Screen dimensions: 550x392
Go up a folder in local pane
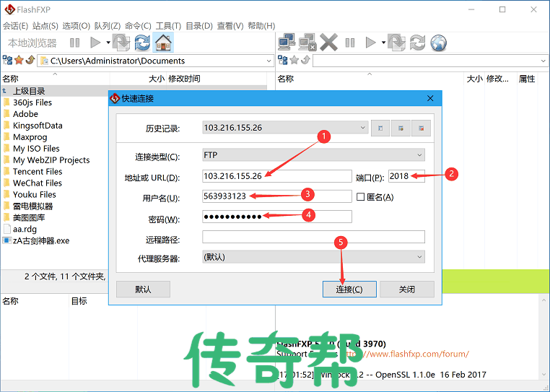30,61
